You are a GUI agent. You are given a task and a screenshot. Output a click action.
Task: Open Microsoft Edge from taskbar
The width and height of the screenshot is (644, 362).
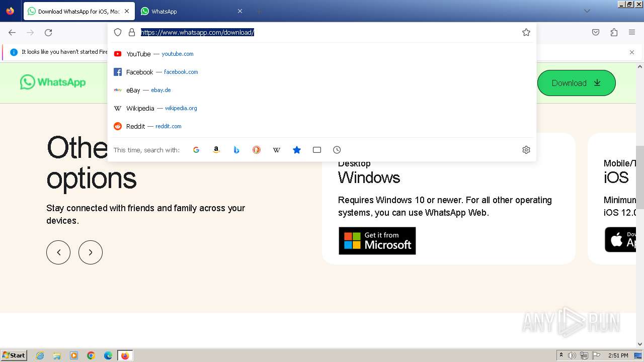[108, 355]
